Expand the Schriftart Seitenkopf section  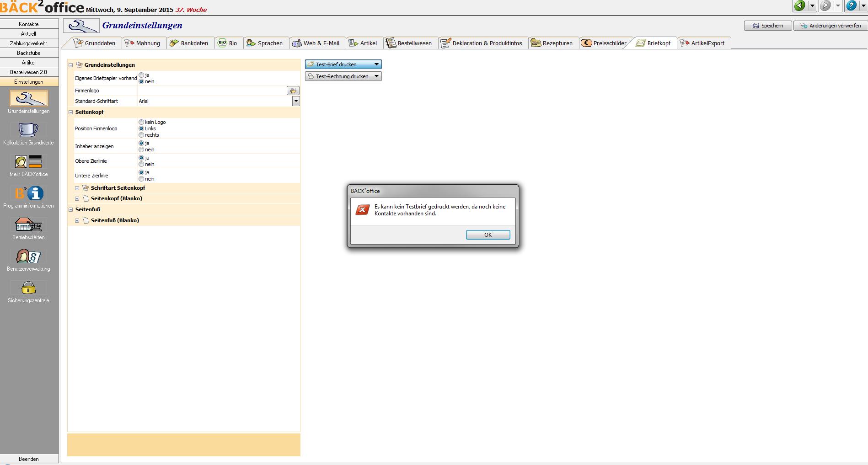pos(77,188)
